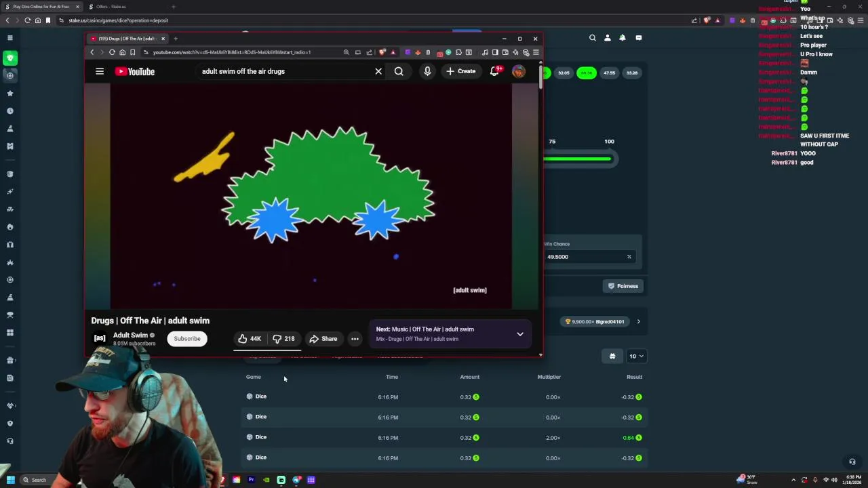Open the front browser's main menu icon
Viewport: 868px width, 488px height.
point(536,52)
